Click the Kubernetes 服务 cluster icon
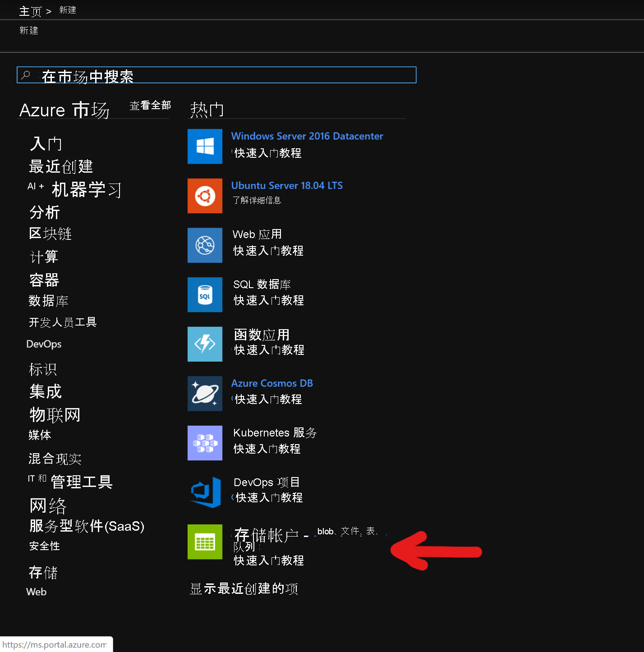Viewport: 644px width, 652px height. [x=205, y=443]
